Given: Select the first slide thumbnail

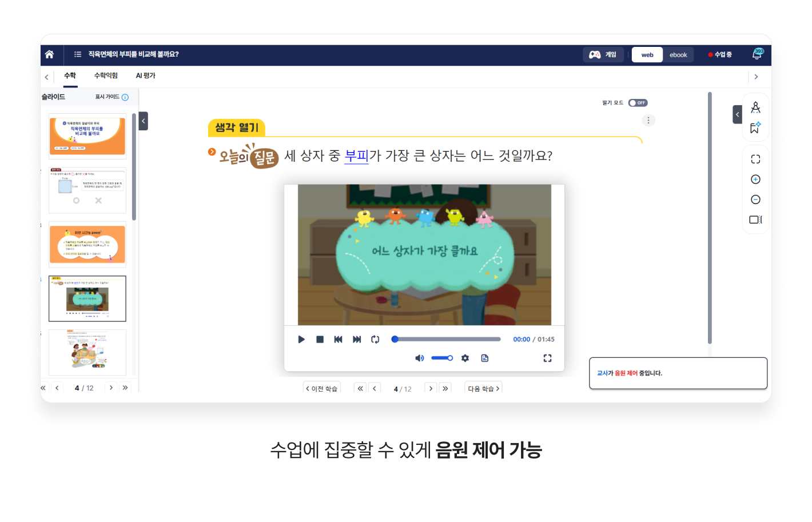Looking at the screenshot, I should [87, 136].
